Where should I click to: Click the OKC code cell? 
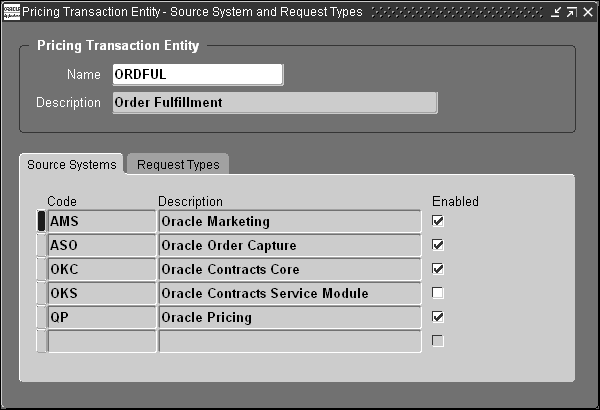(x=102, y=269)
